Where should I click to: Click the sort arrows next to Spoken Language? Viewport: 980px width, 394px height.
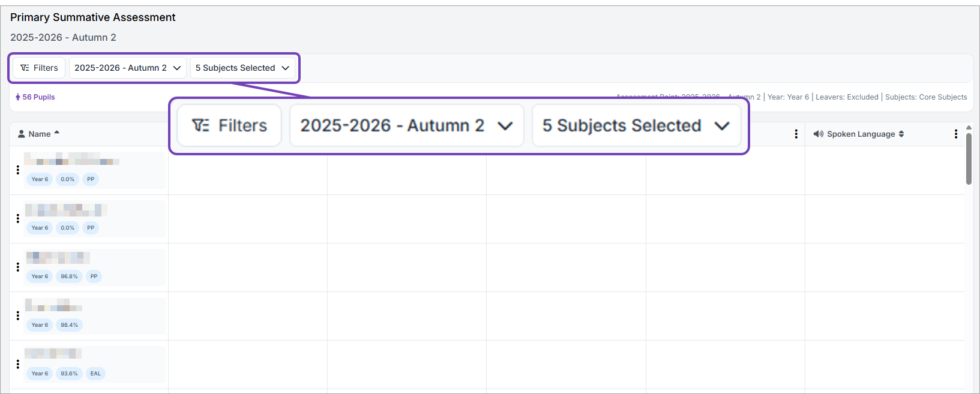(x=901, y=134)
